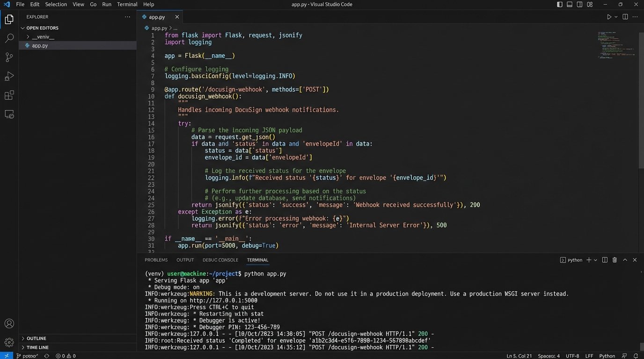644x359 pixels.
Task: Kill terminal using the trash icon
Action: 615,260
